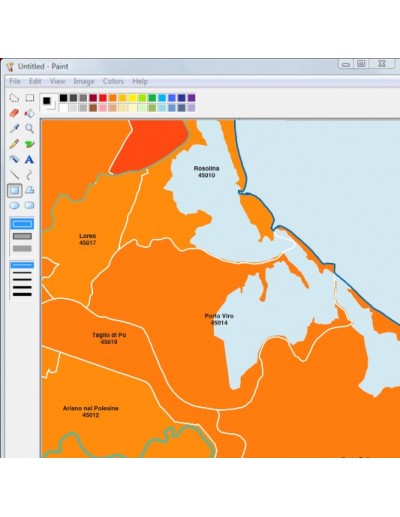Pick the purple palette swatch

tap(191, 98)
